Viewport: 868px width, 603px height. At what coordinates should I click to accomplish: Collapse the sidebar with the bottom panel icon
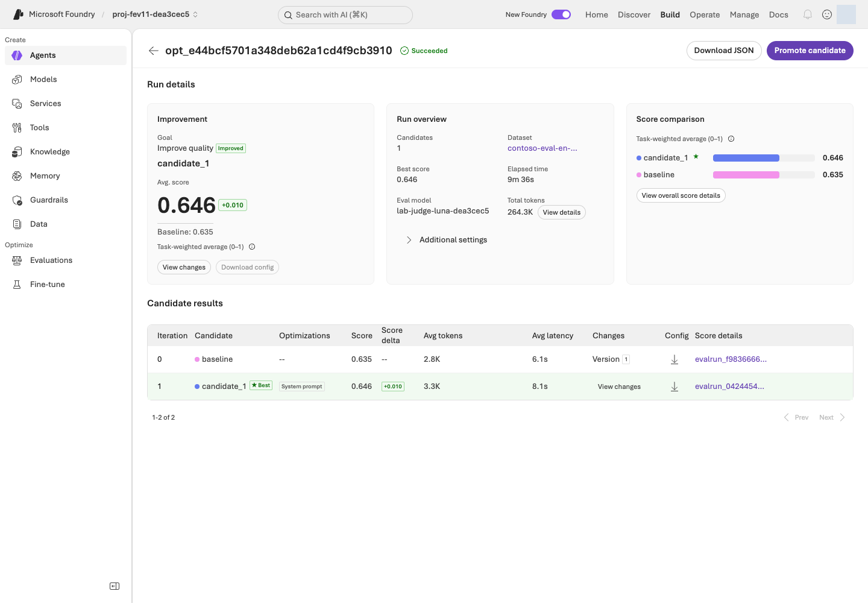click(x=115, y=586)
